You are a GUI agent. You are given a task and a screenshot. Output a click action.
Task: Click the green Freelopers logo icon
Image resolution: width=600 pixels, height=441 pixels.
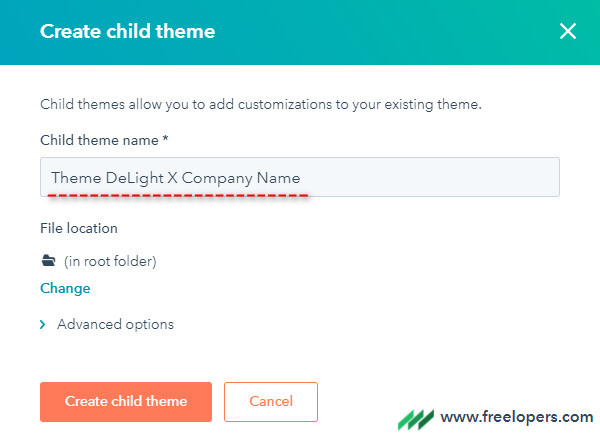point(416,420)
